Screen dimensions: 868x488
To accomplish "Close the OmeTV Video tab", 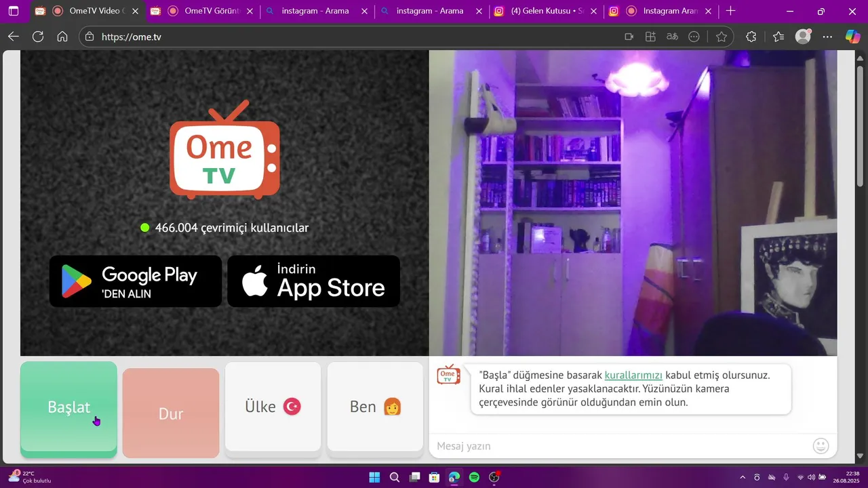I will click(135, 11).
